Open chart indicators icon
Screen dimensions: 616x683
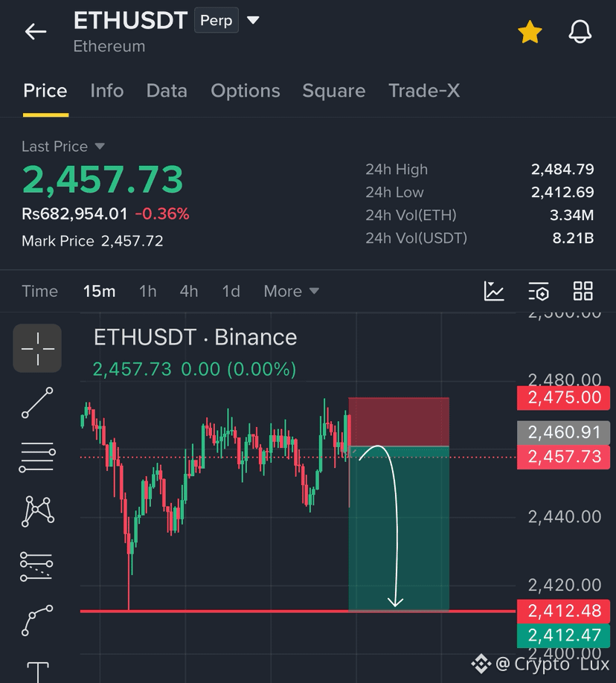(494, 291)
